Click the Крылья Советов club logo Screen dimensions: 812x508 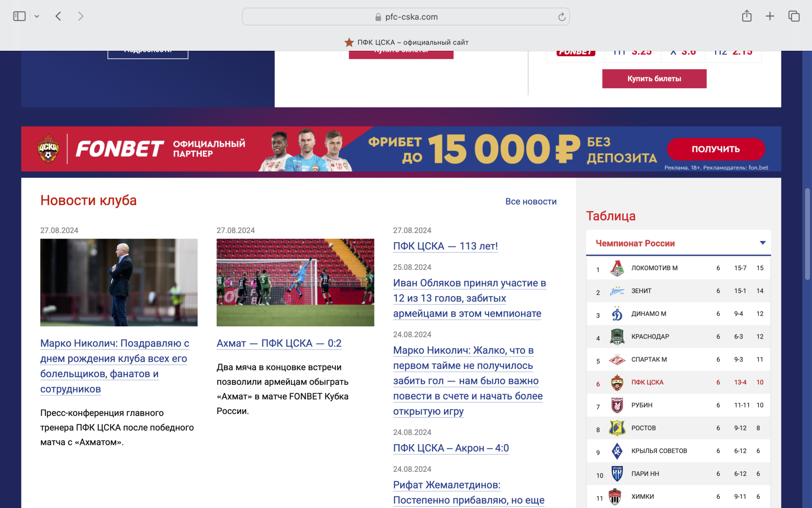click(617, 451)
